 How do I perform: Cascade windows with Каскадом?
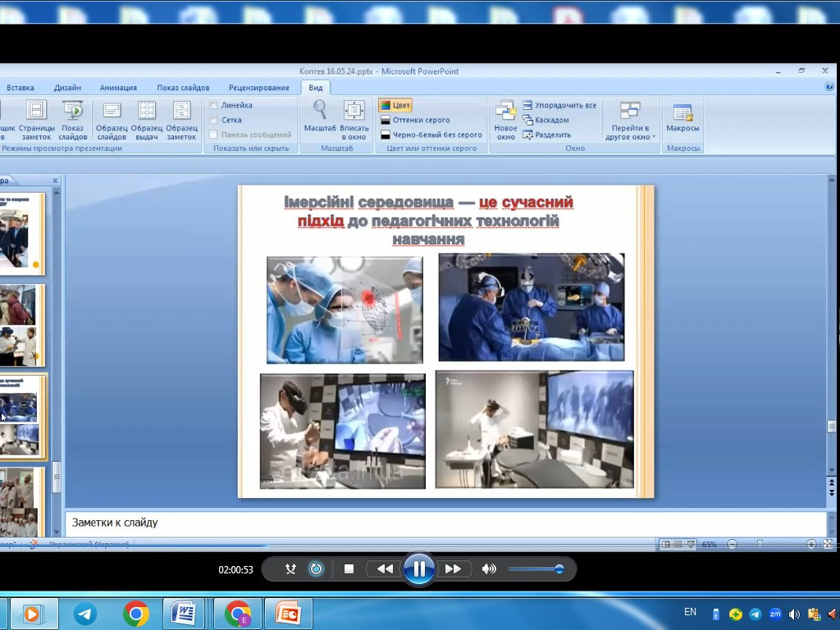(546, 120)
